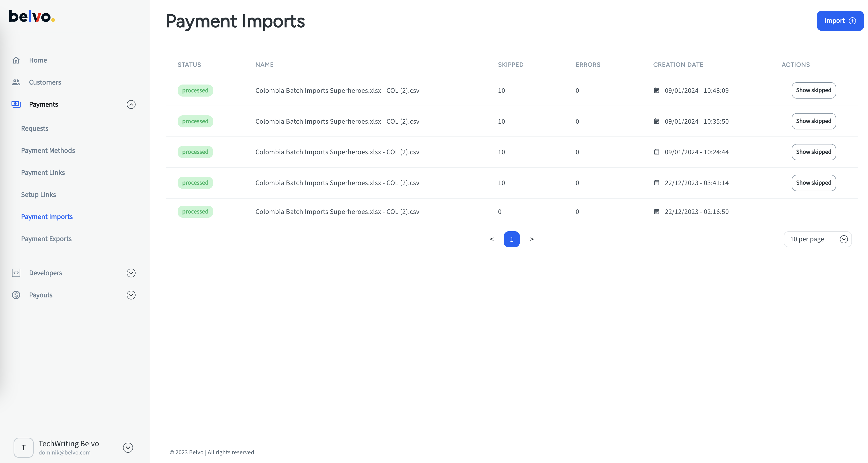Click the belvo logo
This screenshot has height=463, width=868.
(32, 16)
